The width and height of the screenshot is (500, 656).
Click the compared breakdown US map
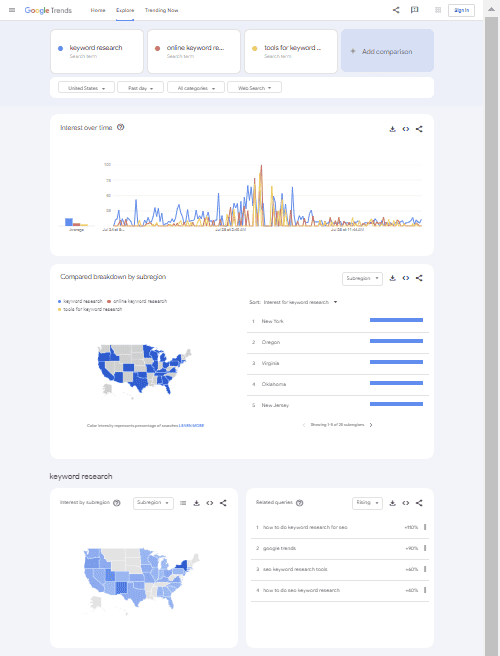144,370
